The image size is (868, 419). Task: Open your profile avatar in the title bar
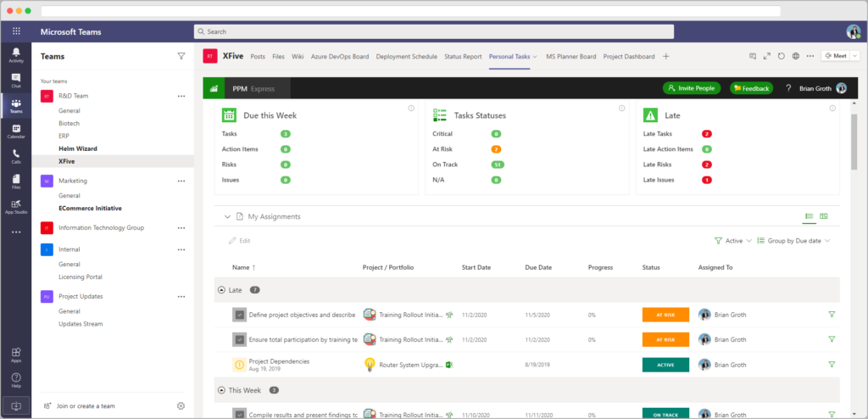tap(853, 31)
